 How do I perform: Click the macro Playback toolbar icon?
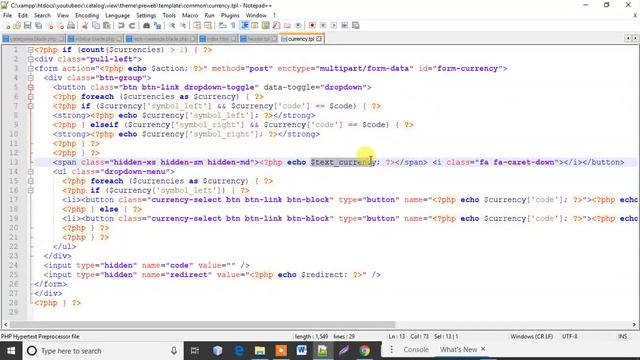tap(334, 25)
